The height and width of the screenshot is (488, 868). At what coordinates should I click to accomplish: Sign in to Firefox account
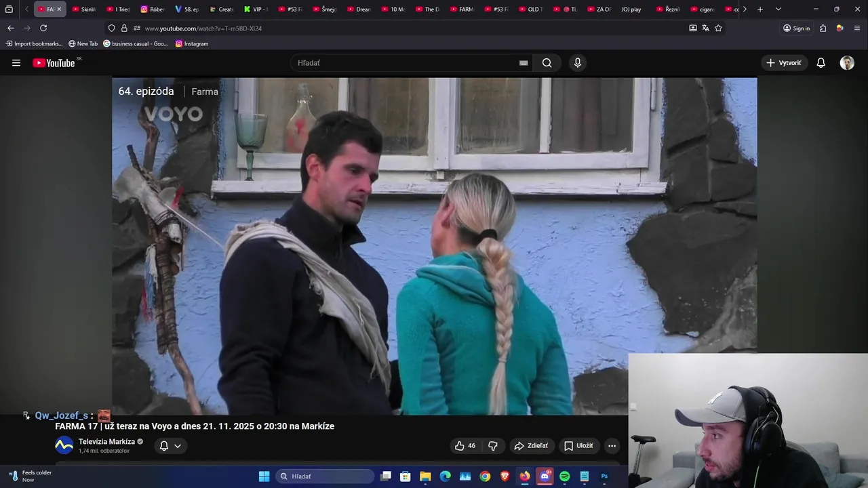coord(796,28)
